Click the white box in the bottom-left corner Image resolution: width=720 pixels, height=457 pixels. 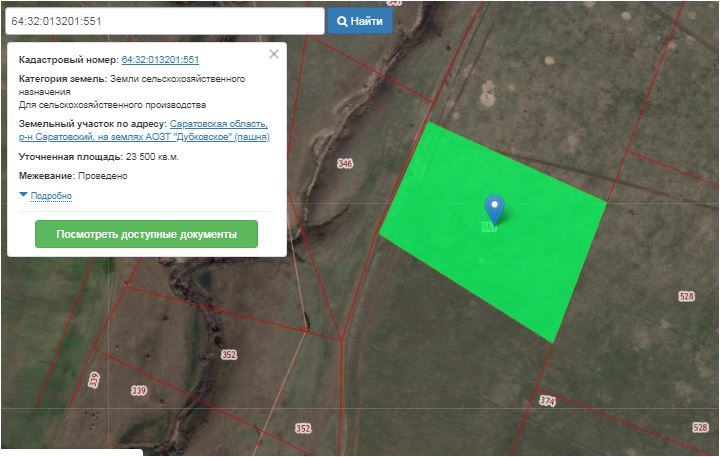(x=71, y=451)
